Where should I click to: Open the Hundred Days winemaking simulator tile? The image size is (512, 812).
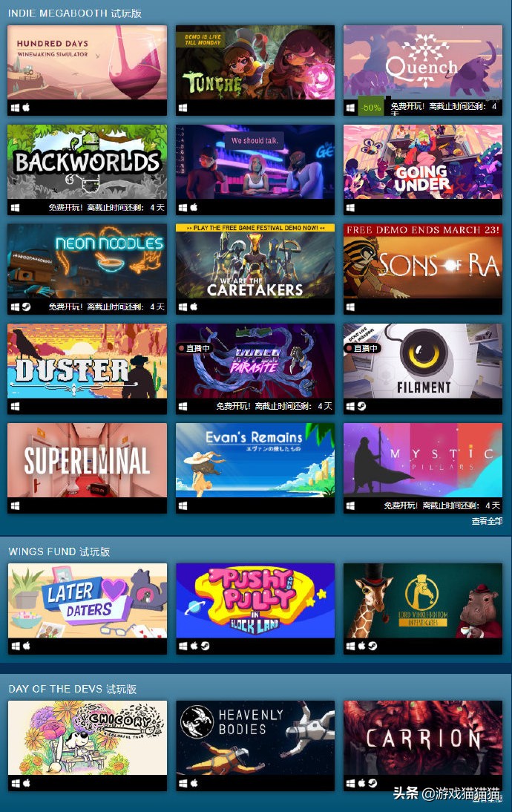(87, 62)
